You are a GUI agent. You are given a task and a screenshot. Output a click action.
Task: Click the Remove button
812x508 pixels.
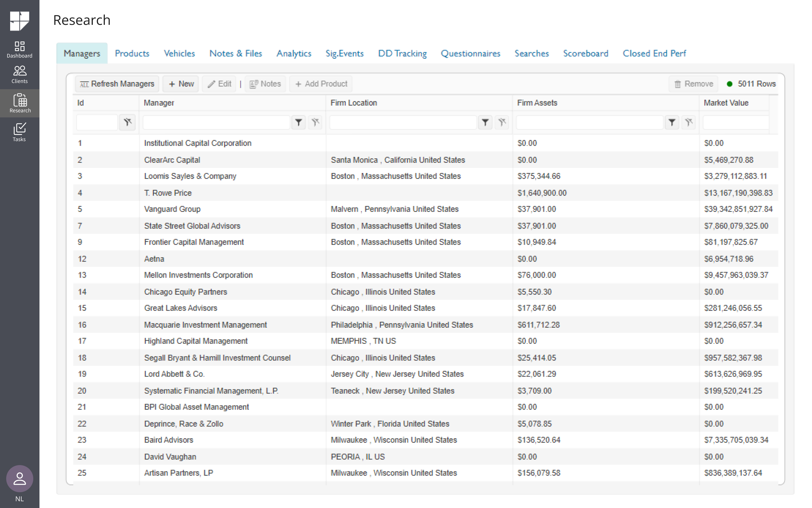[x=693, y=84]
